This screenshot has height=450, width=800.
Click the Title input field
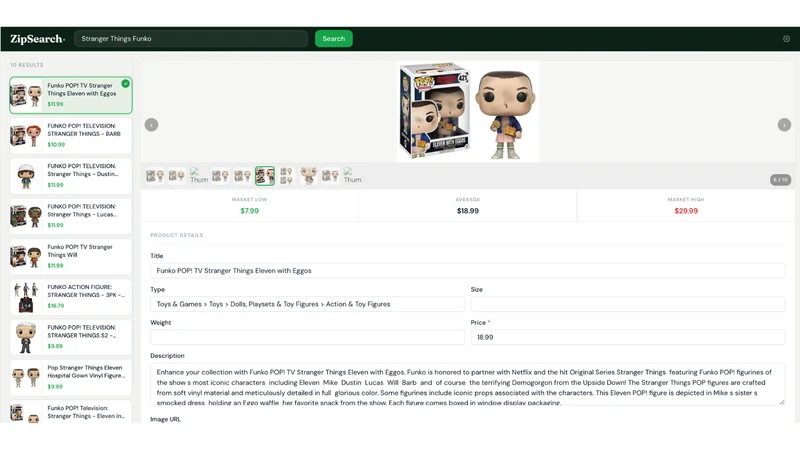[467, 271]
